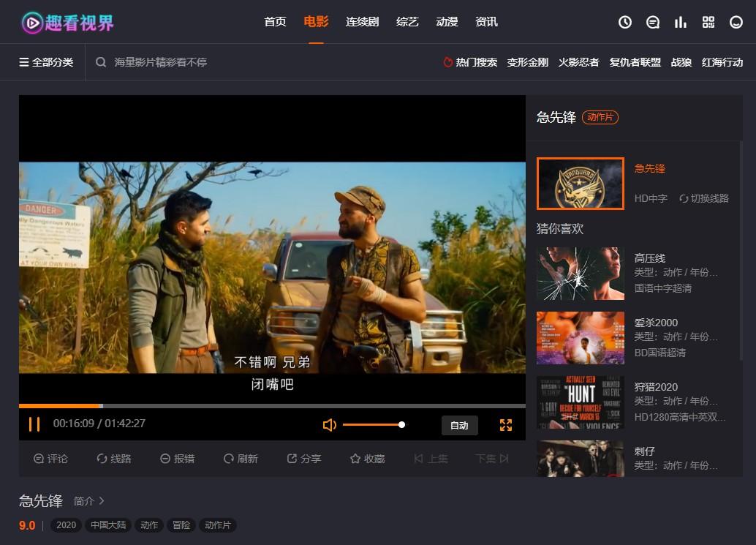
Task: Click the 刺仔 title link
Action: click(644, 451)
